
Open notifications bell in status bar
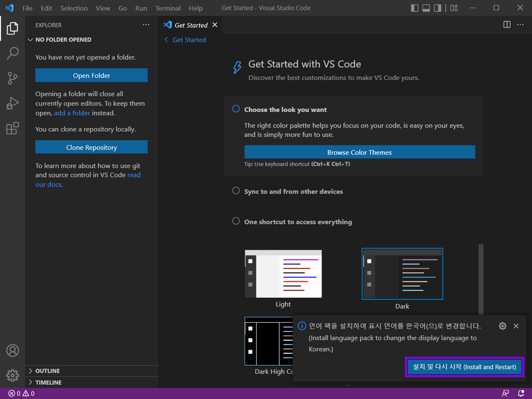[x=521, y=393]
